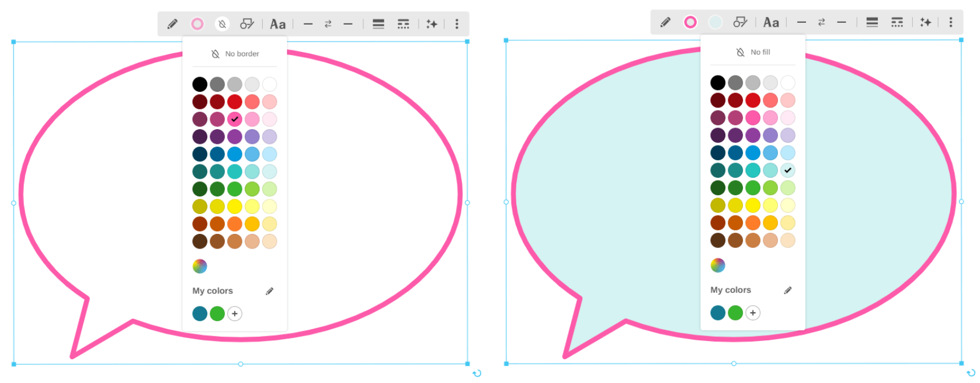This screenshot has height=383, width=980.
Task: Click swap-arrows icon in unfilled bubble's toolbar
Action: click(328, 24)
